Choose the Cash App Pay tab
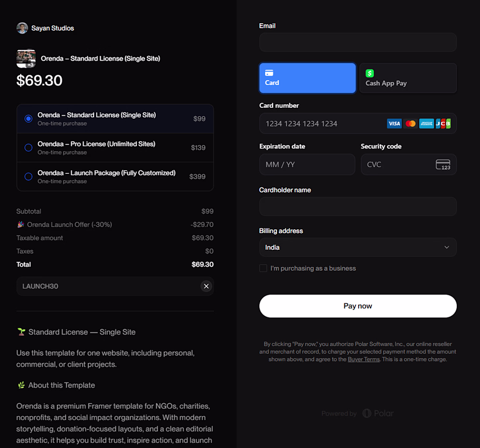The width and height of the screenshot is (480, 448). pos(408,78)
